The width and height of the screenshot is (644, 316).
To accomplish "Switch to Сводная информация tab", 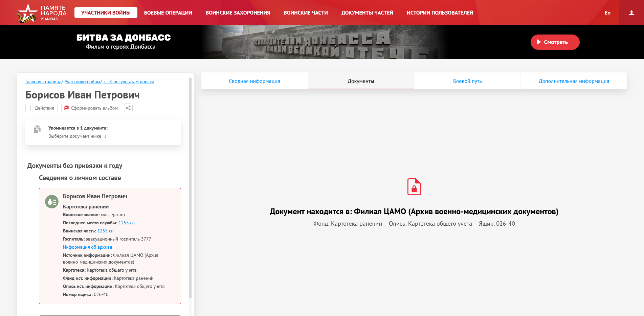I will (x=254, y=81).
